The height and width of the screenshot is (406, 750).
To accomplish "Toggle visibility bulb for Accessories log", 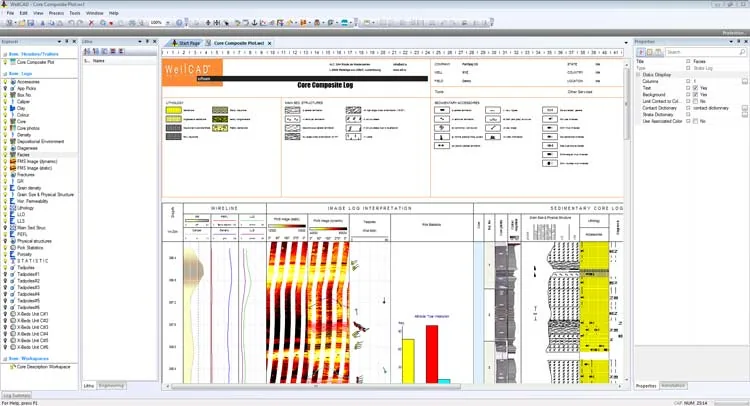I will coord(6,82).
